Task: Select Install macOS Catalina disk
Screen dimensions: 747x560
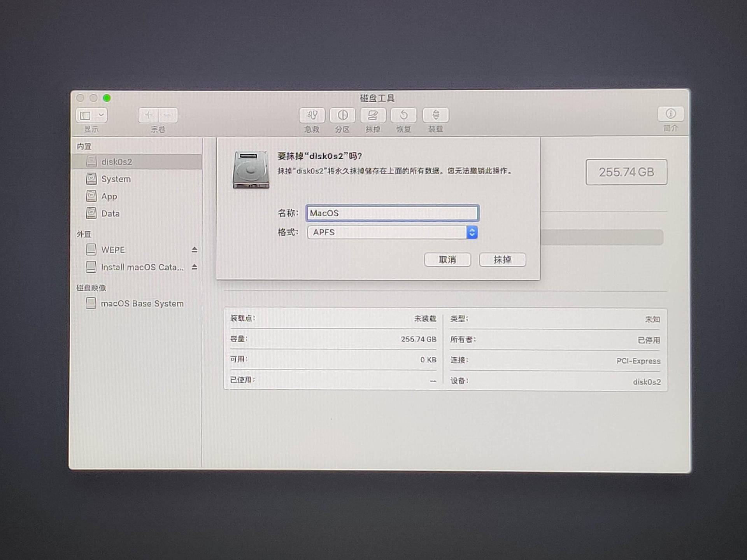Action: click(x=137, y=267)
